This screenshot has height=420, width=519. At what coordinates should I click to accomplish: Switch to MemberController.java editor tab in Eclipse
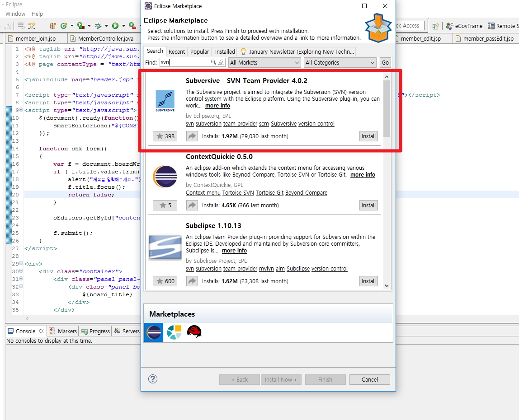pos(103,39)
